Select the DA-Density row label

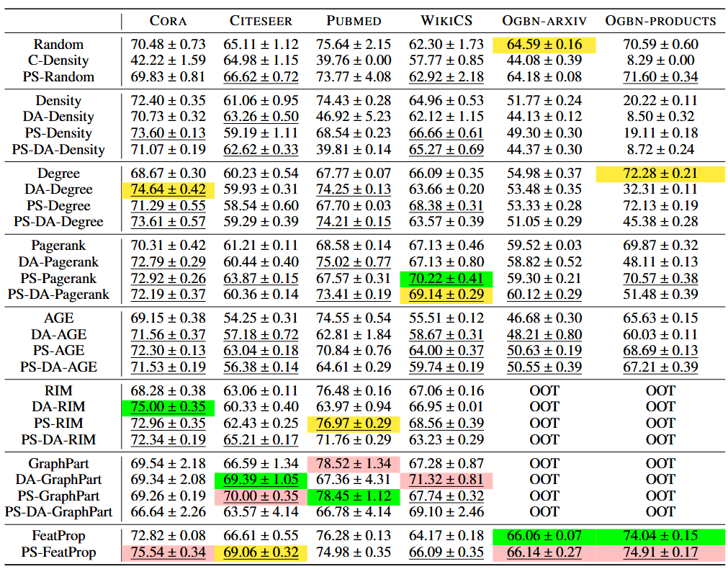coord(58,117)
